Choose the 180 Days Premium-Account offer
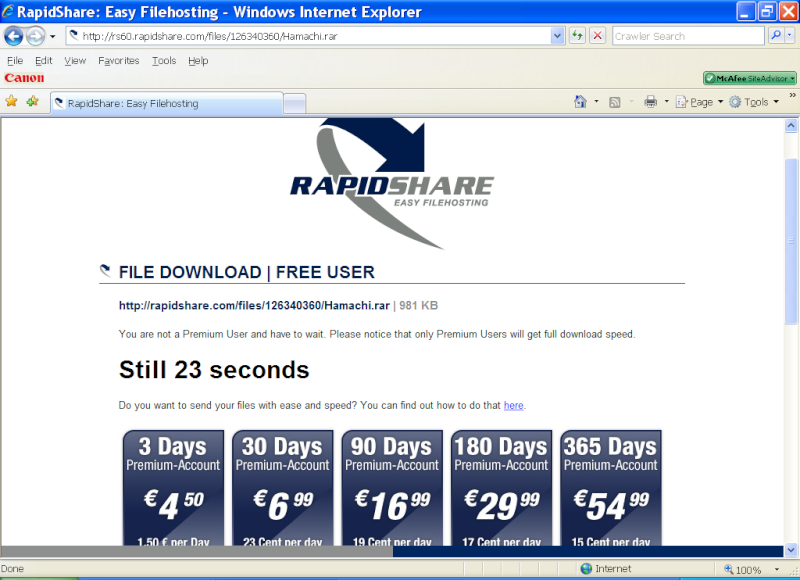 [x=501, y=488]
